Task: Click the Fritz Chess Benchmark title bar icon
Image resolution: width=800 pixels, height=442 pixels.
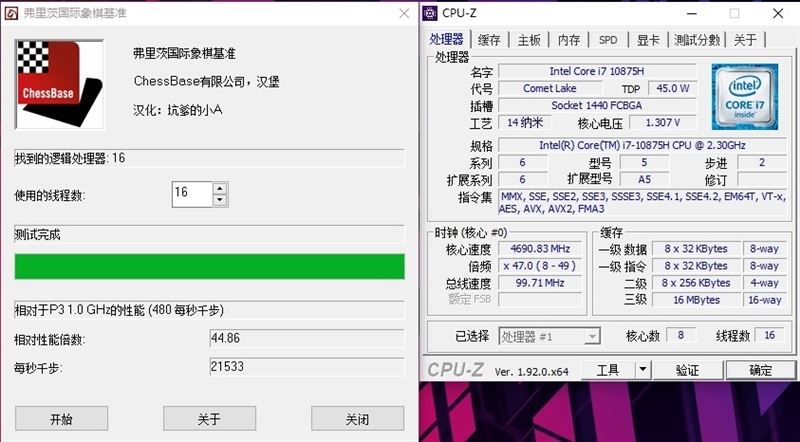Action: (x=11, y=13)
